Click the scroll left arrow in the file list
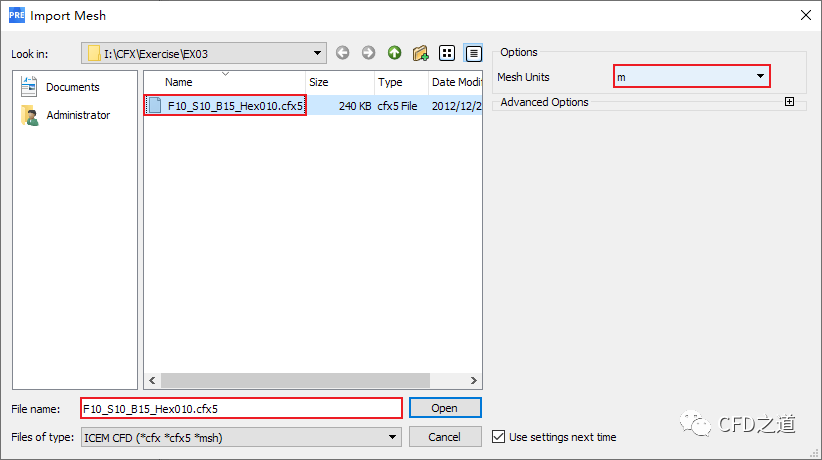The width and height of the screenshot is (822, 460). click(153, 380)
